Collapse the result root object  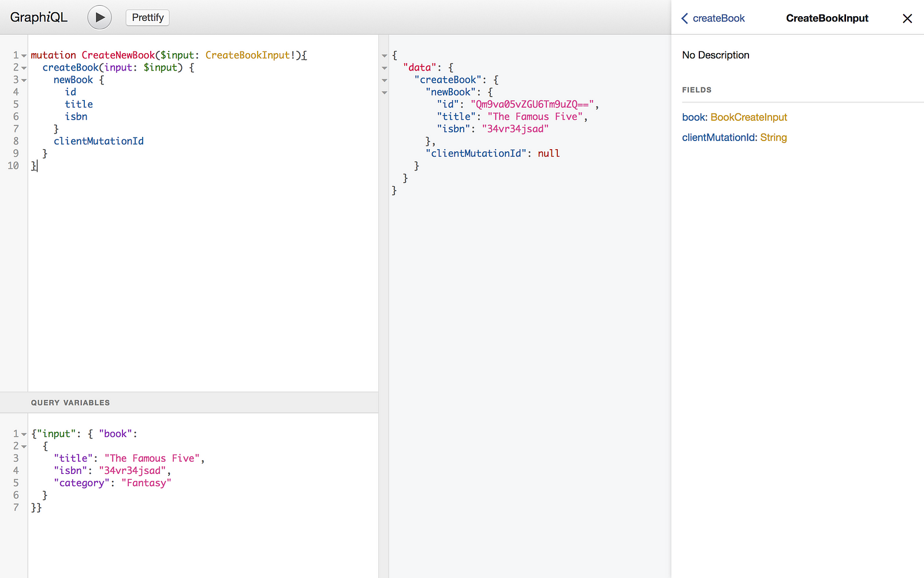click(385, 55)
